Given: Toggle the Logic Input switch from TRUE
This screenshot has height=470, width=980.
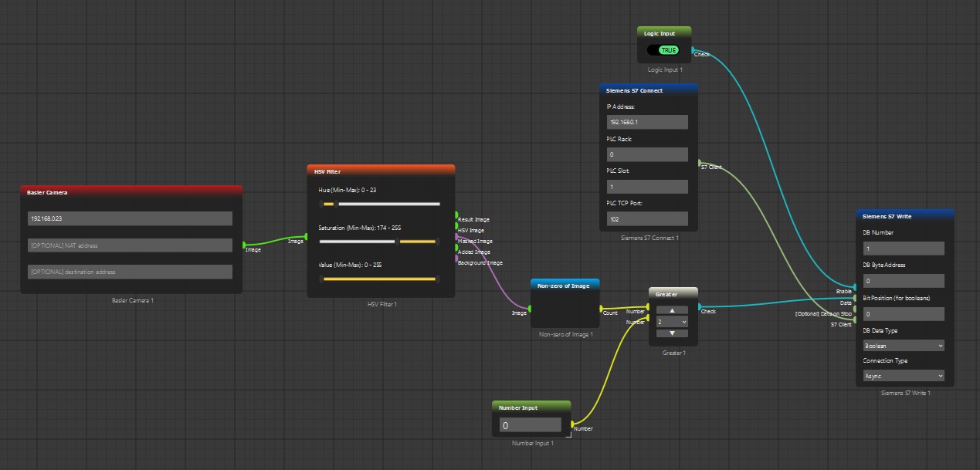Looking at the screenshot, I should pyautogui.click(x=664, y=49).
